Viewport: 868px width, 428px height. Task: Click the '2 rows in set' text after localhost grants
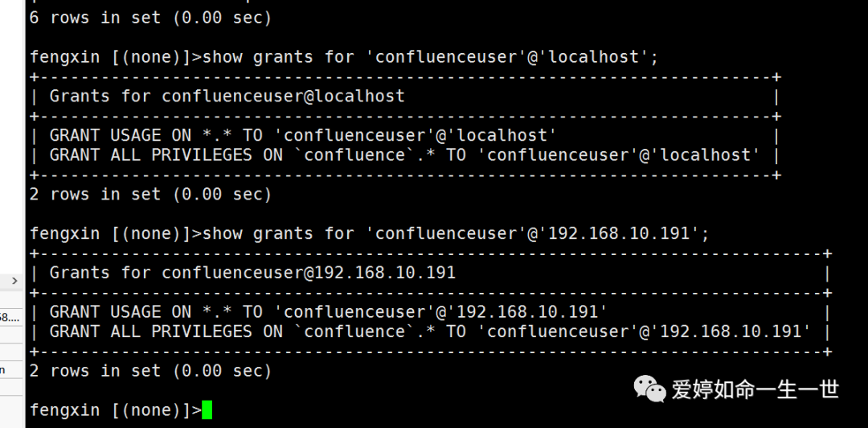(150, 194)
